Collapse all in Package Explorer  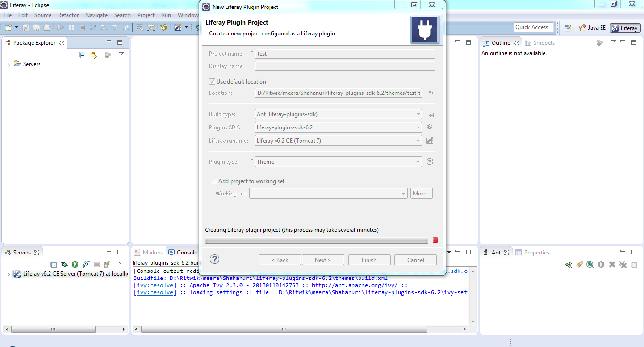coord(83,55)
